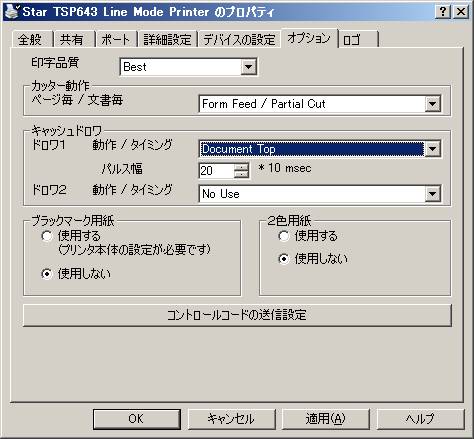Open the 印字品質 Best dropdown
This screenshot has width=474, height=439.
click(248, 67)
